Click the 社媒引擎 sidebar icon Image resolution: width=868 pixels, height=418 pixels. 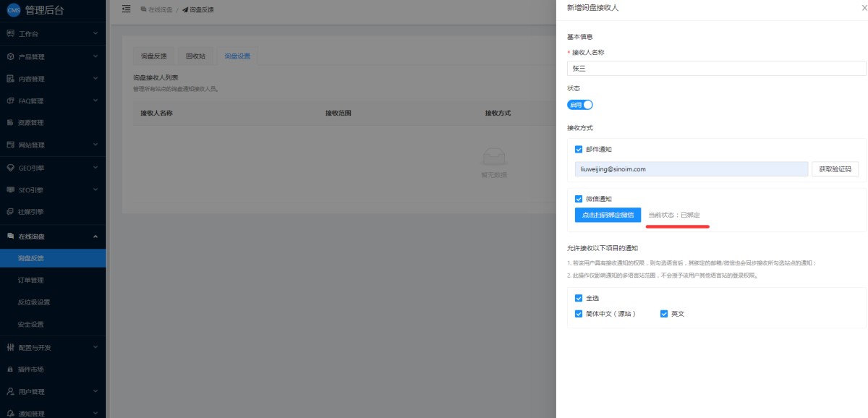point(10,212)
